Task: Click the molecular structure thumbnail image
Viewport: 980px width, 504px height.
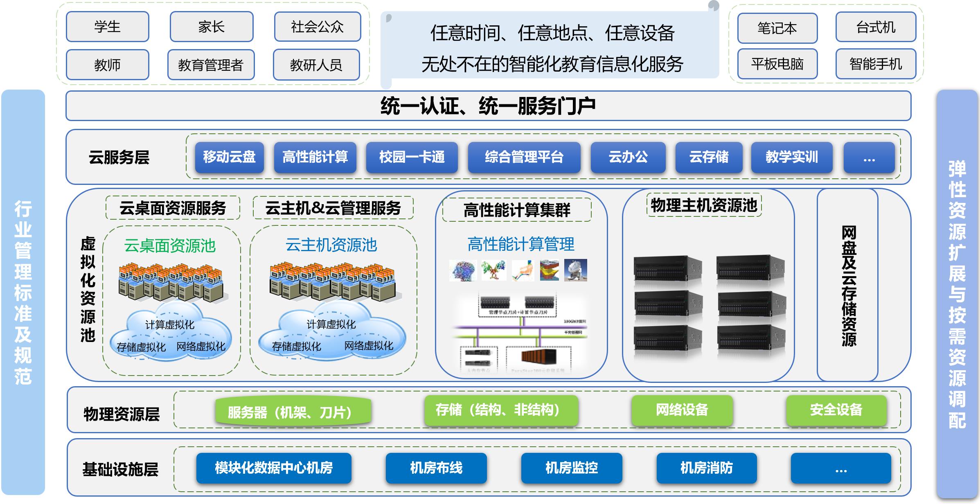Action: (493, 270)
